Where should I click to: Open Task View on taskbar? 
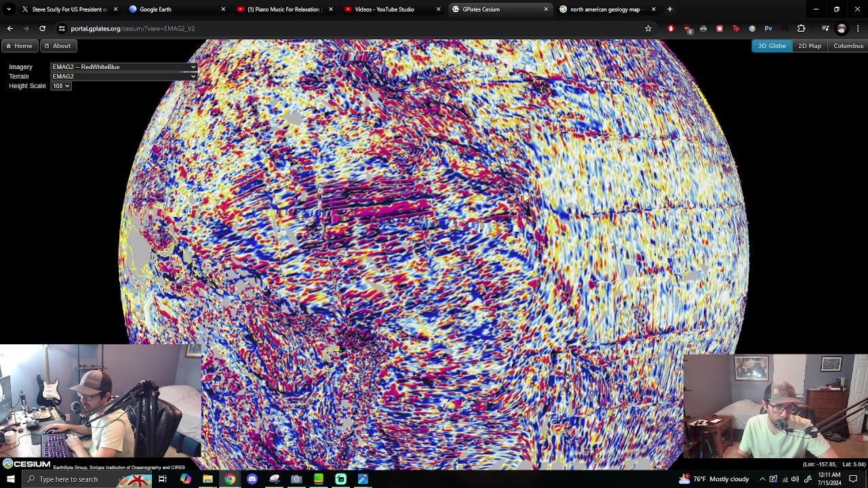(163, 479)
